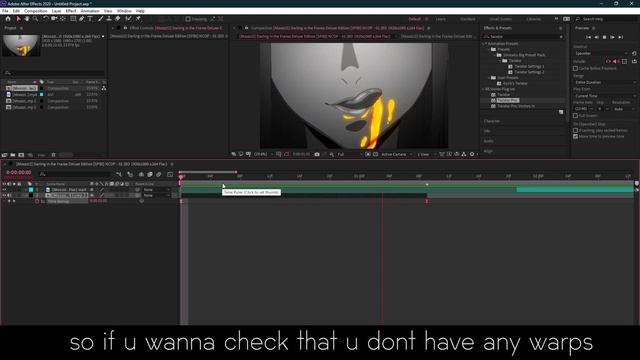Select the Roto Brush tool
The width and height of the screenshot is (640, 360).
coord(128,19)
